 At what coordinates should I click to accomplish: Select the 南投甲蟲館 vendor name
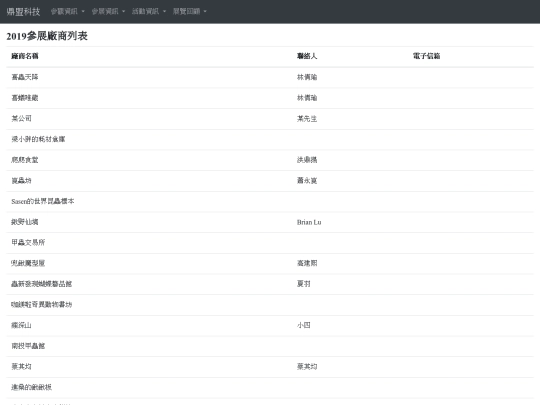pyautogui.click(x=28, y=346)
